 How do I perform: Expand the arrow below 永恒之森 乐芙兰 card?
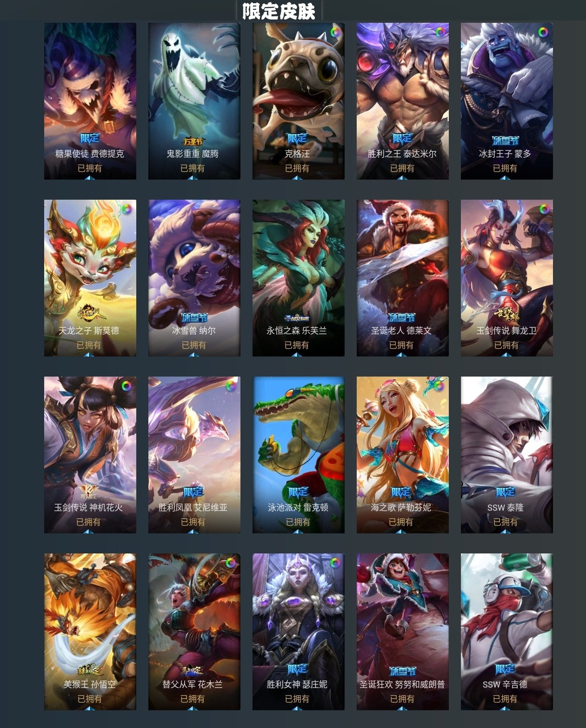pos(297,354)
